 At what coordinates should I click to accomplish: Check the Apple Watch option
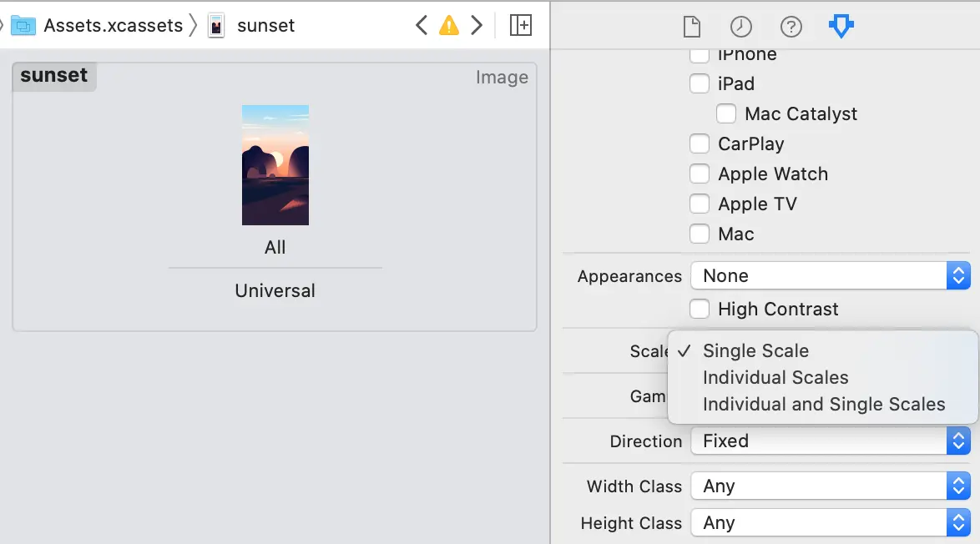(x=700, y=174)
